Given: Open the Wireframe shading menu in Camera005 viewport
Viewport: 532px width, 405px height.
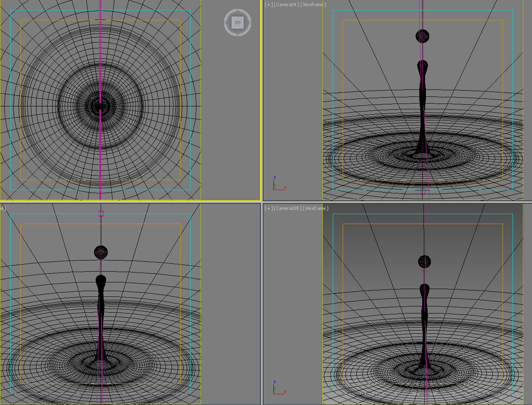Looking at the screenshot, I should tap(316, 208).
